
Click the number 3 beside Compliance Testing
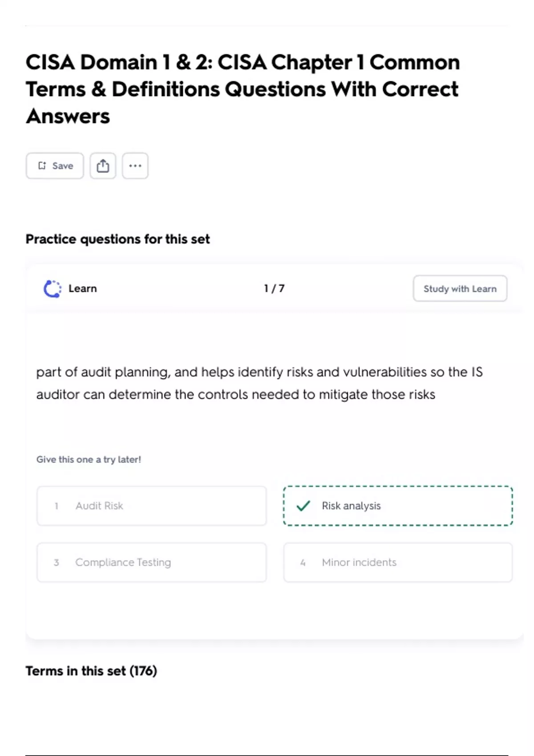tap(56, 563)
